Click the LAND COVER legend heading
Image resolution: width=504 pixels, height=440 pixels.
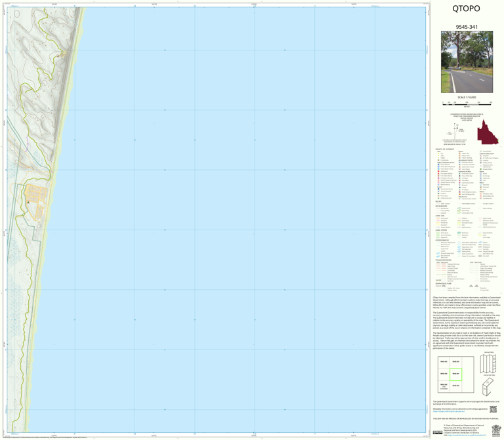(x=441, y=230)
